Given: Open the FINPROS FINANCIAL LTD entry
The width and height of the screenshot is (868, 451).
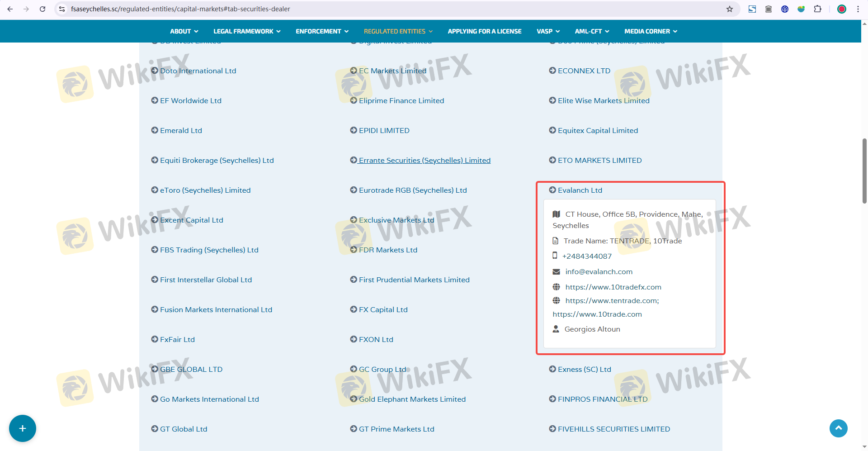Looking at the screenshot, I should [603, 399].
